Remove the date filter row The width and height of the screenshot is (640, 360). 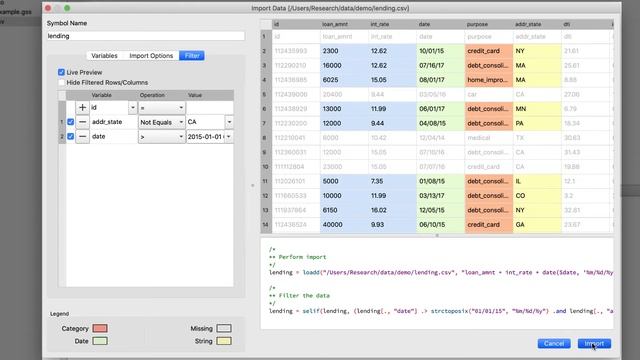(x=82, y=136)
